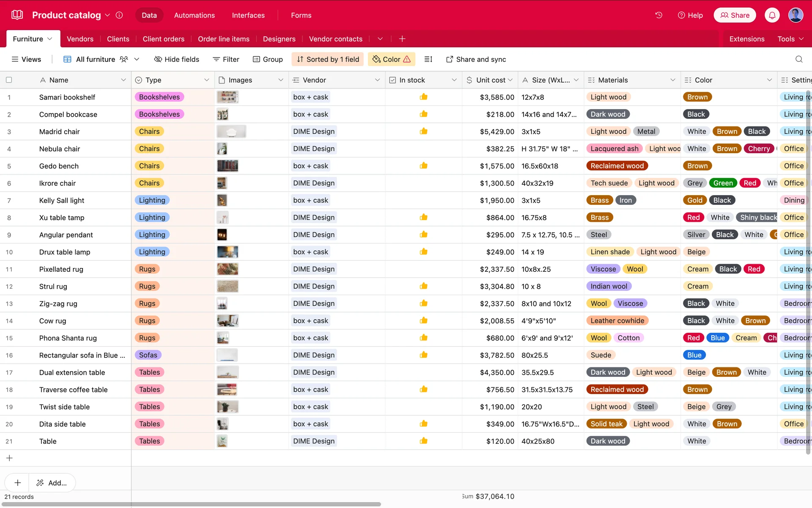Open the Gedo bench image thumbnail

228,166
